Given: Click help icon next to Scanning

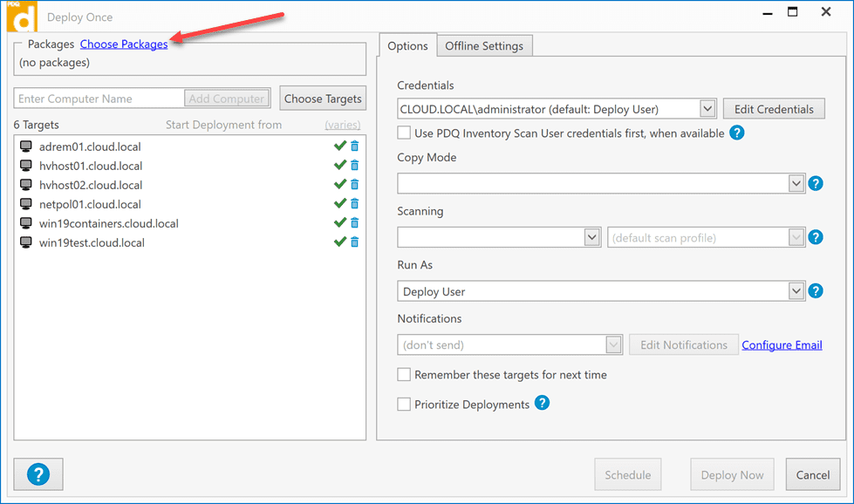Looking at the screenshot, I should (816, 237).
